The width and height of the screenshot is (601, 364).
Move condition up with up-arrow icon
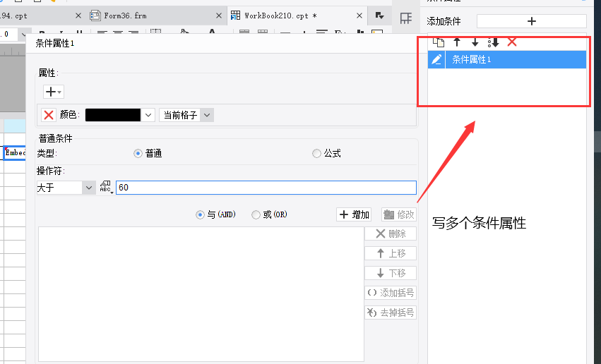click(457, 42)
